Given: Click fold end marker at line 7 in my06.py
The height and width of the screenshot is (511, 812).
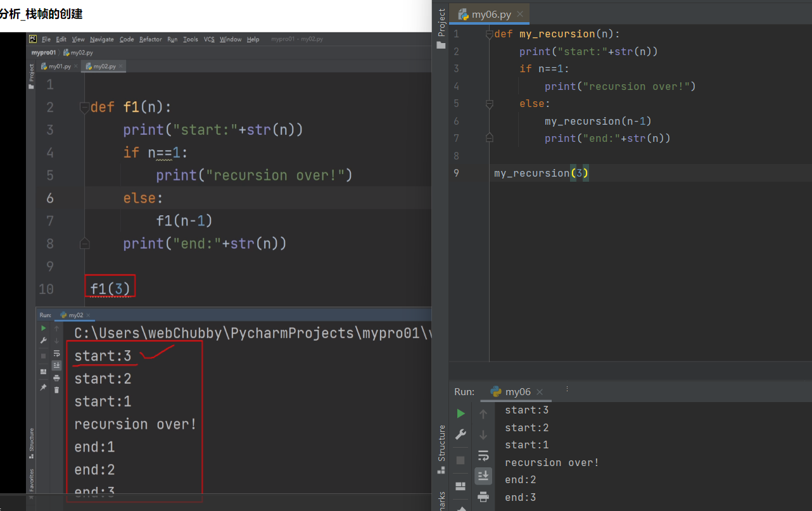Looking at the screenshot, I should 489,137.
